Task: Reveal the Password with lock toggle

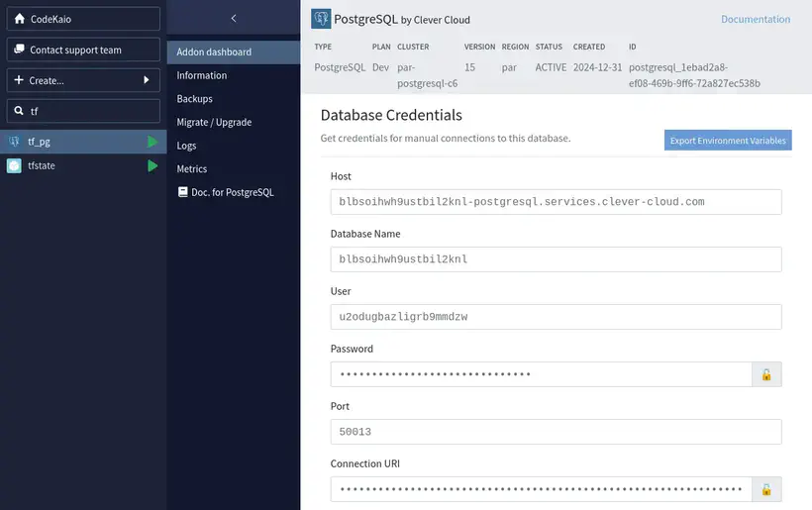Action: 765,374
